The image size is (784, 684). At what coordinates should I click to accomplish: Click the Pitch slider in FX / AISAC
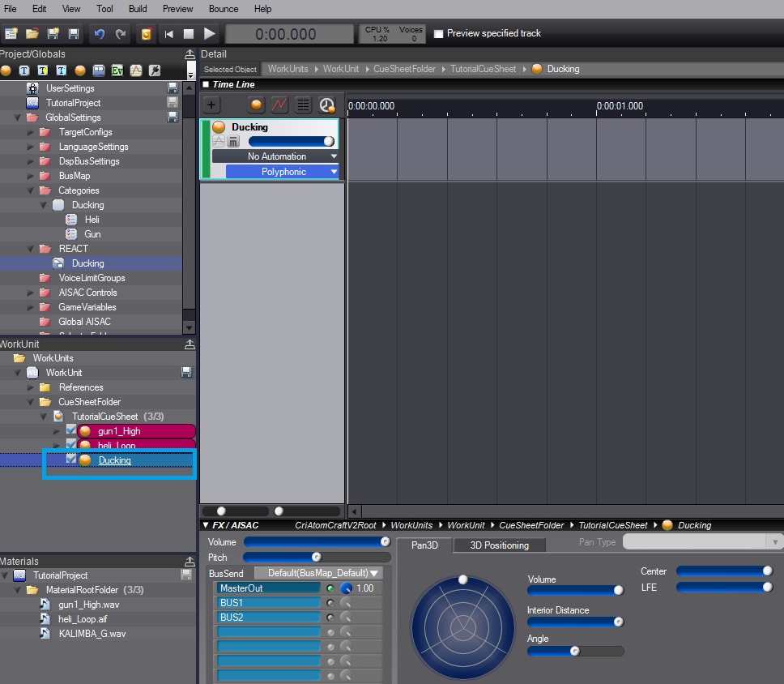pos(317,557)
